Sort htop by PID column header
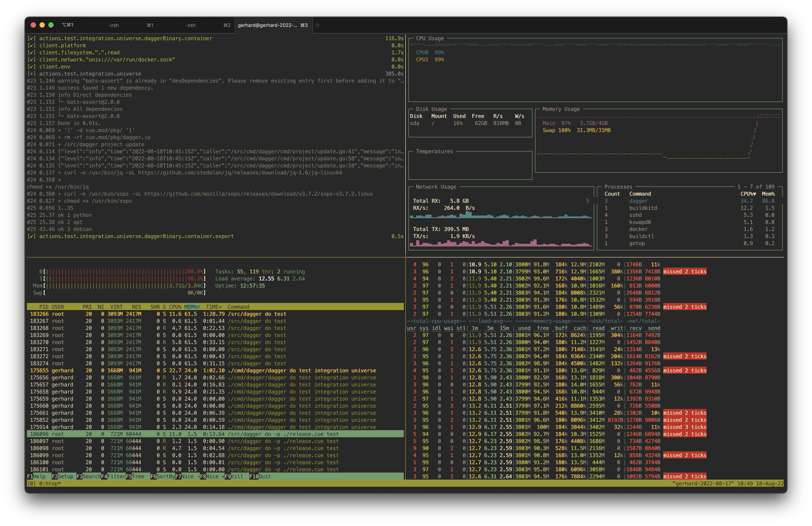This screenshot has width=812, height=526. point(44,307)
